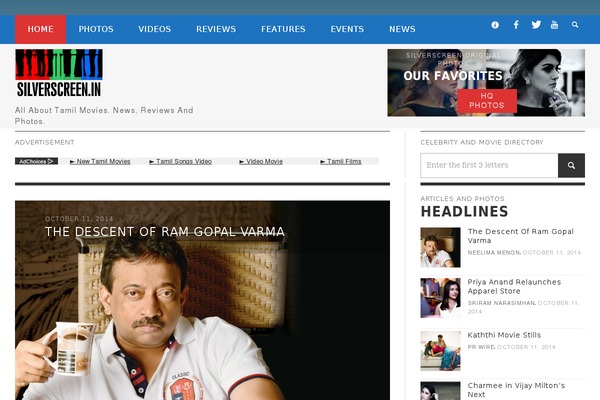Open author Neelima Menon link
The height and width of the screenshot is (400, 600).
point(494,253)
